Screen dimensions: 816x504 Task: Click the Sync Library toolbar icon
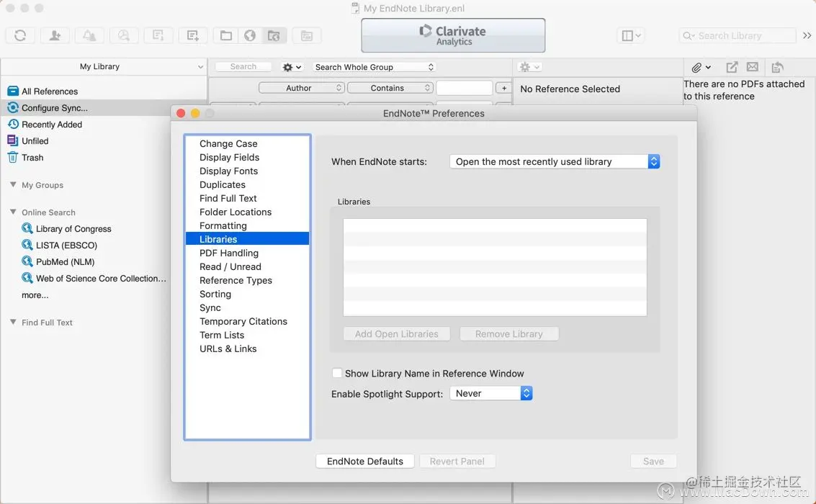20,35
